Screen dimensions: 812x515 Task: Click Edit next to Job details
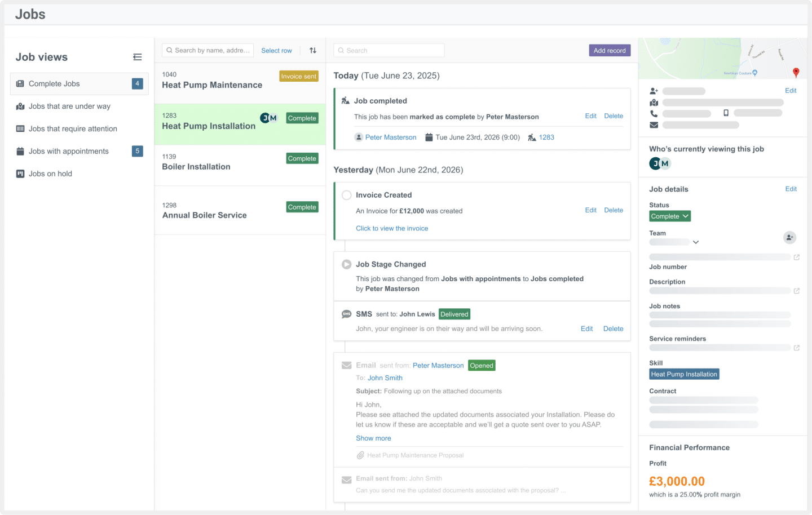point(791,189)
